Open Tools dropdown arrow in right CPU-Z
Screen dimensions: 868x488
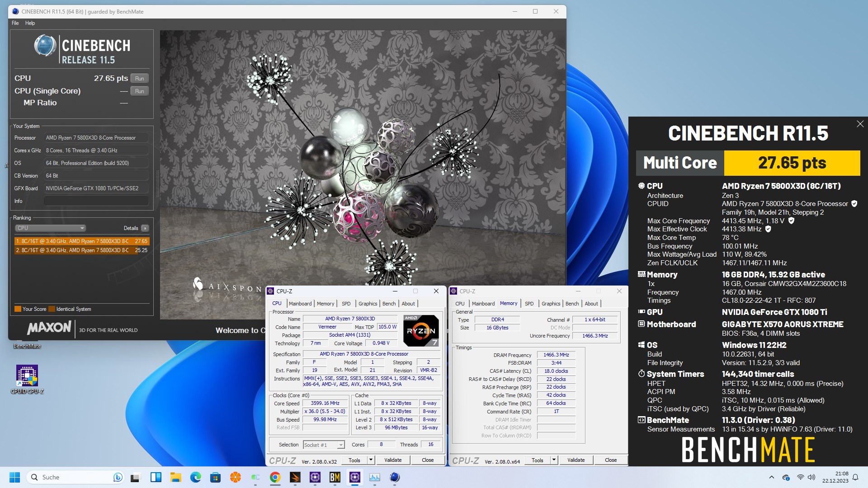[x=554, y=460]
